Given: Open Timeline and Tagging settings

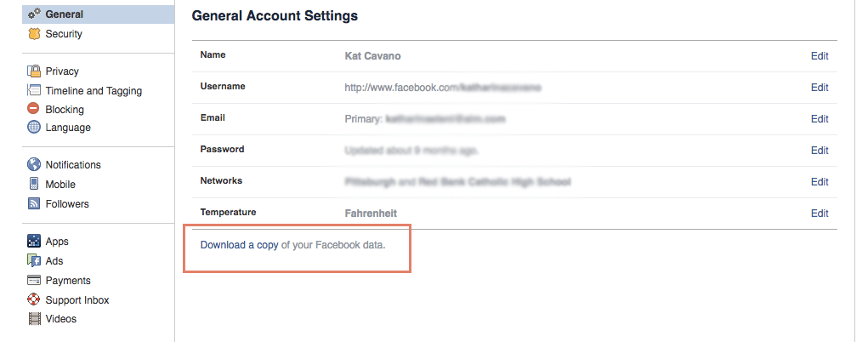Looking at the screenshot, I should pos(94,91).
